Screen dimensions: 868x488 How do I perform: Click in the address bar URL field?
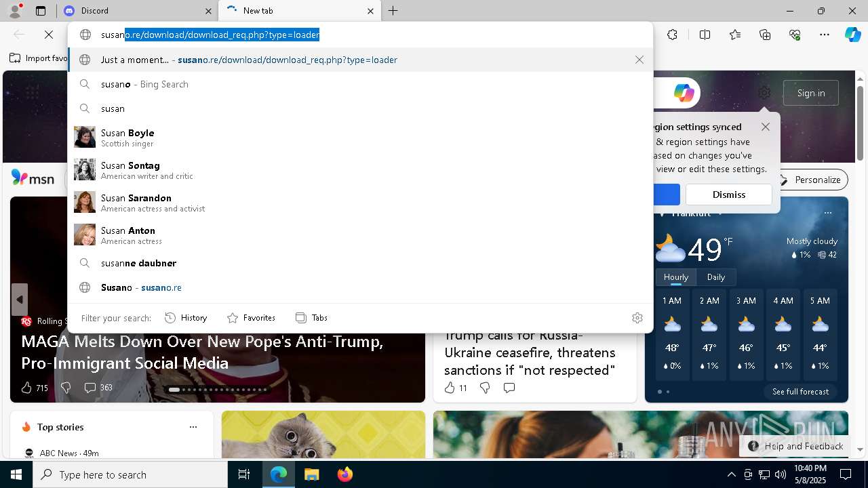click(360, 35)
